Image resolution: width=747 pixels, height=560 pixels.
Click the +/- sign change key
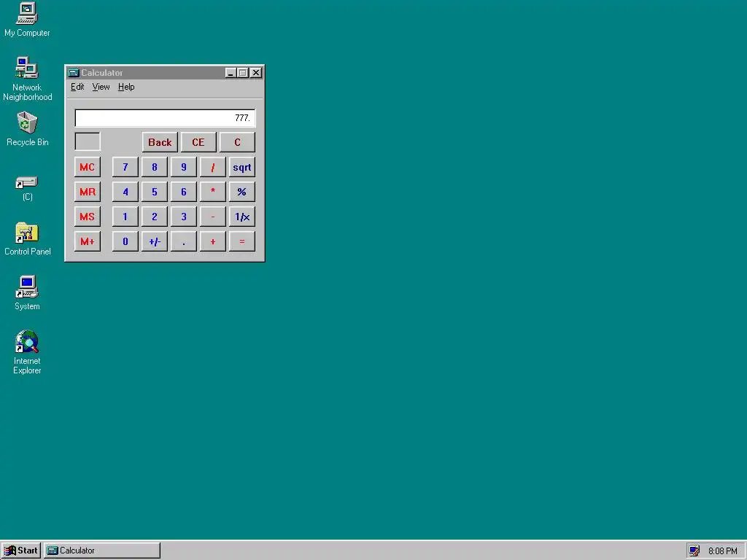[x=155, y=241]
